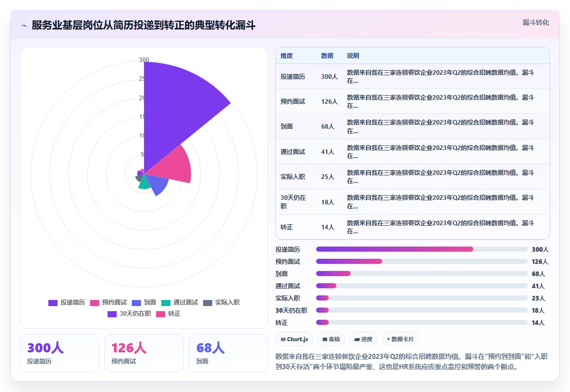Screen dimensions: 570x392
Task: Click the 通过面试 progress bar
Action: point(422,286)
